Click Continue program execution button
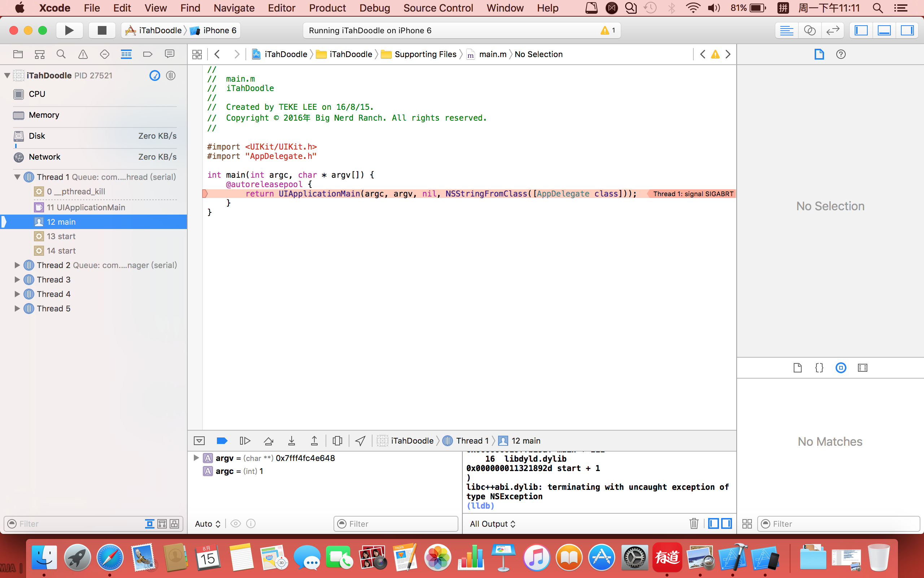The width and height of the screenshot is (924, 578). 245,441
